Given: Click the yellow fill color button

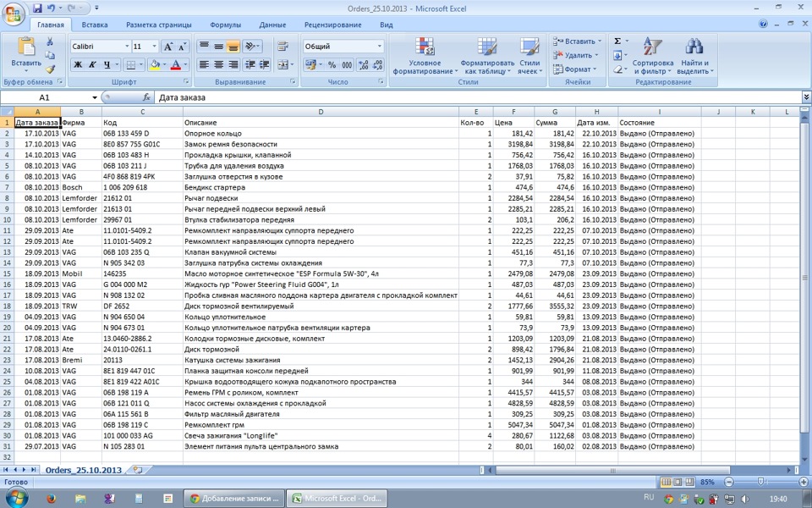Looking at the screenshot, I should [x=155, y=65].
